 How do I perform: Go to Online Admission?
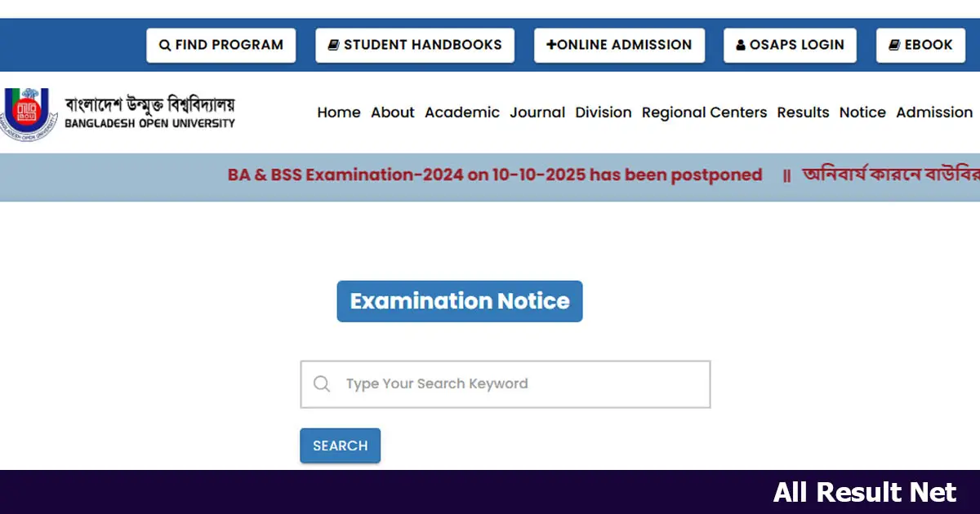tap(619, 45)
